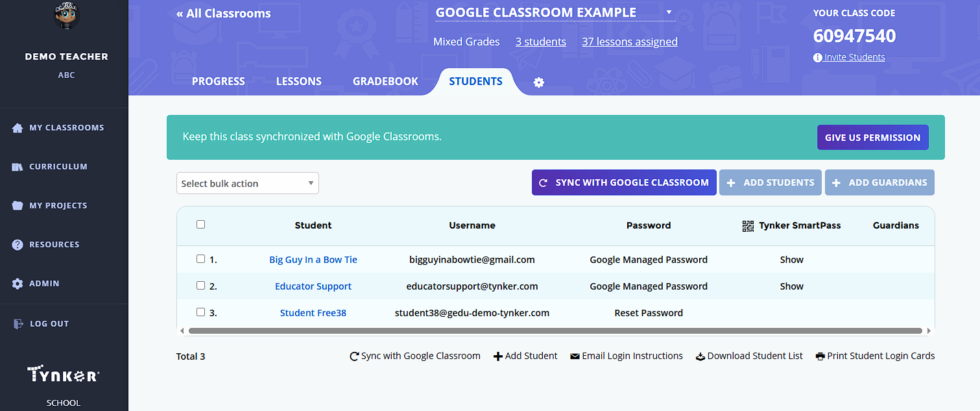The width and height of the screenshot is (980, 411).
Task: Click Download Student List text
Action: pyautogui.click(x=755, y=356)
